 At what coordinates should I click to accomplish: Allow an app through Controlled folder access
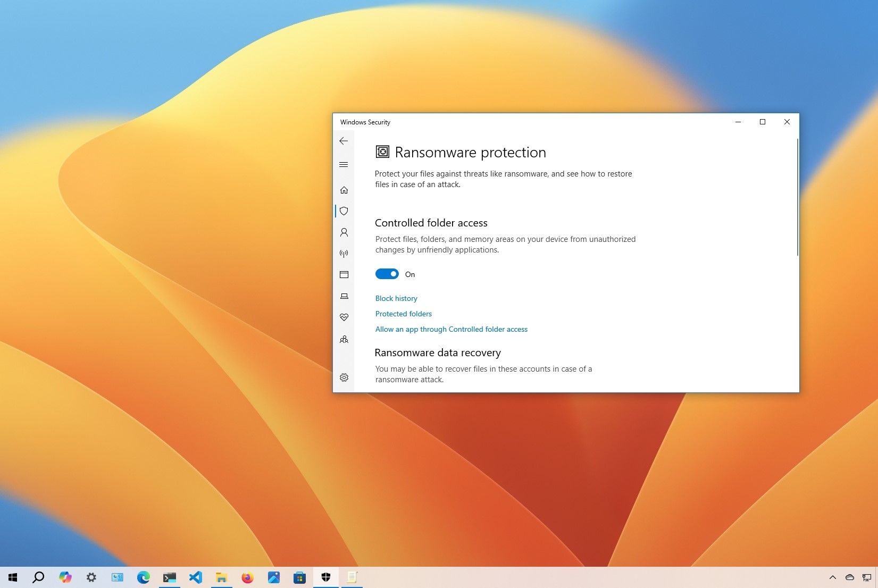pos(451,329)
